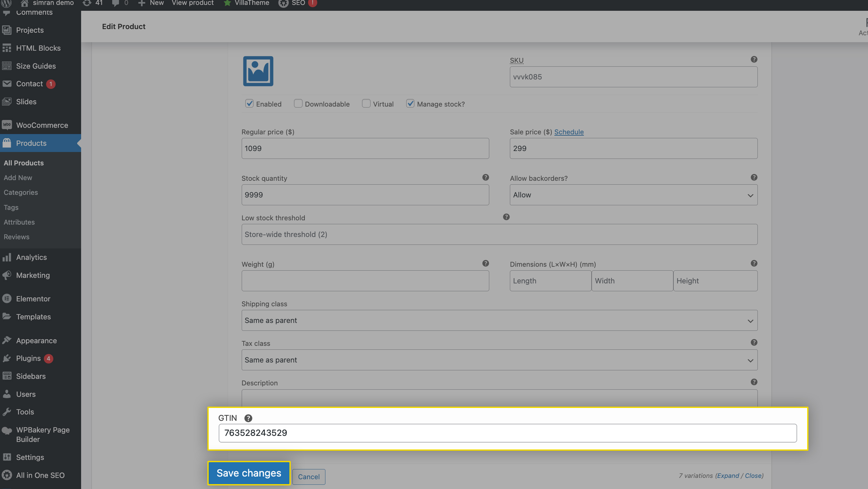Click the Elementor sidebar icon

coord(7,299)
